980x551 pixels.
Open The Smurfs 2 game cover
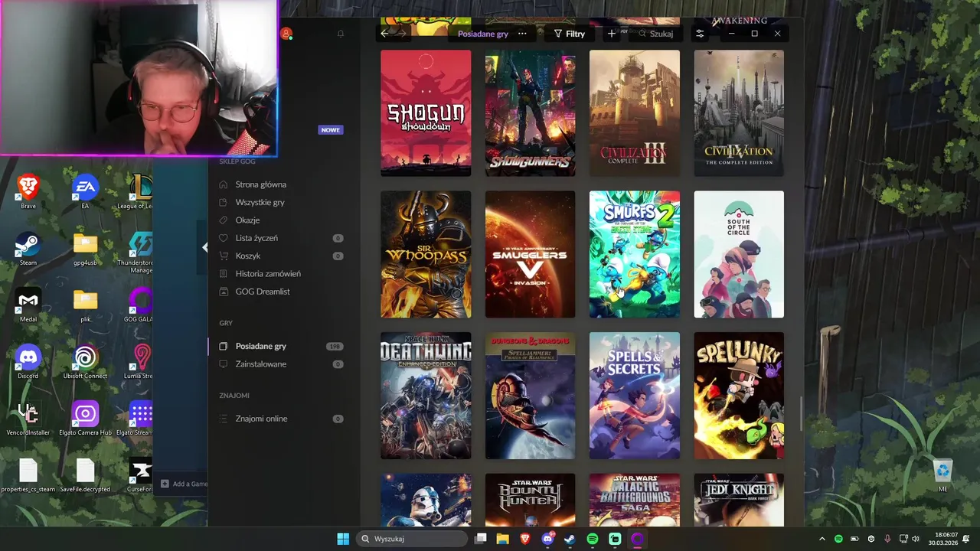point(634,254)
